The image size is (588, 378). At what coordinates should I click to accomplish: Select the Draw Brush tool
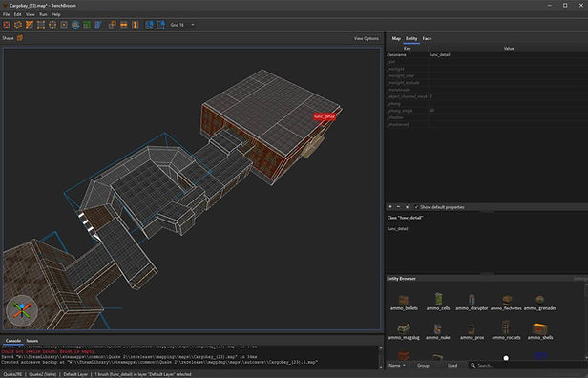(7, 25)
